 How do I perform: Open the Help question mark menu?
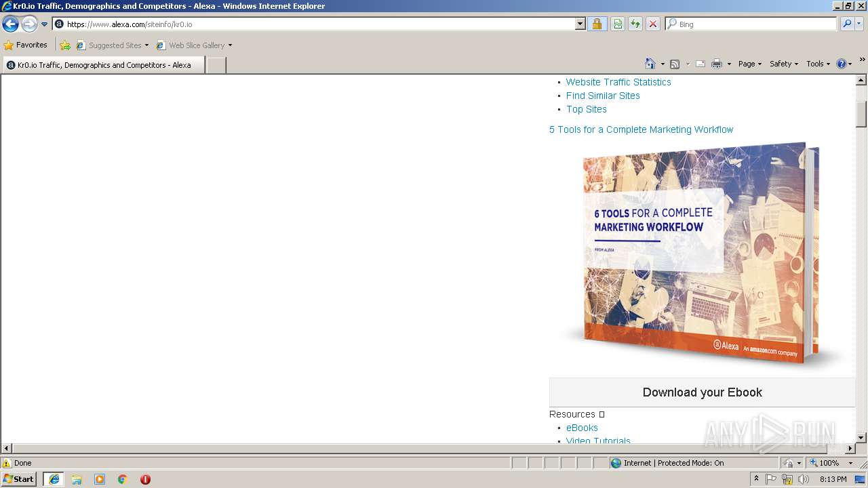[844, 64]
